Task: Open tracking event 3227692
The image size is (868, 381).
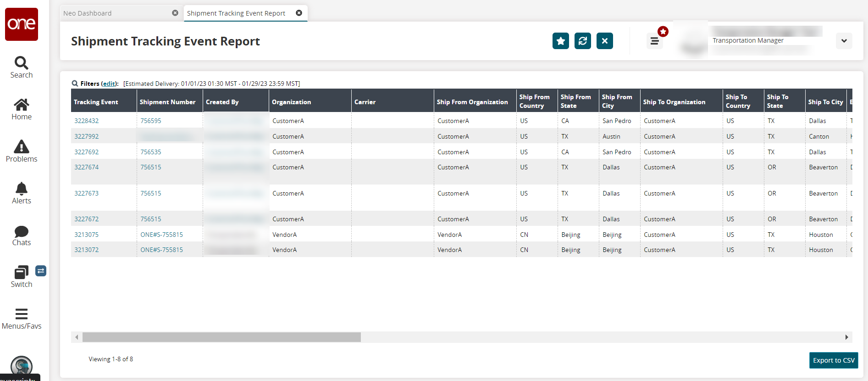Action: pyautogui.click(x=87, y=152)
